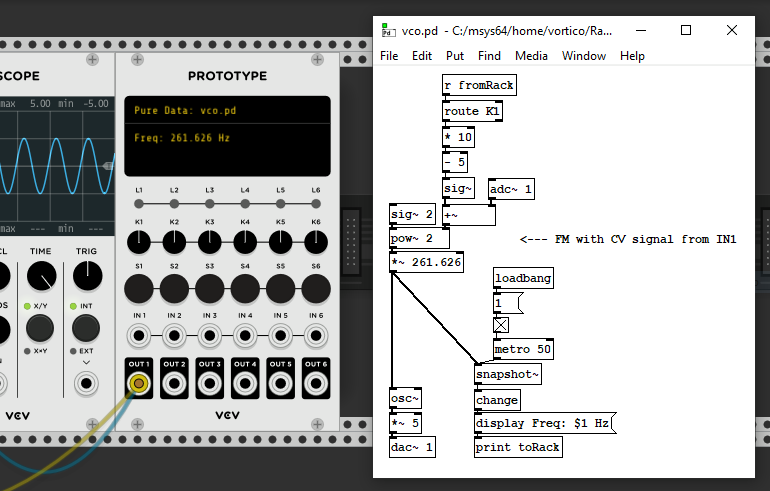Open the Put menu
The height and width of the screenshot is (491, 770).
pos(455,56)
